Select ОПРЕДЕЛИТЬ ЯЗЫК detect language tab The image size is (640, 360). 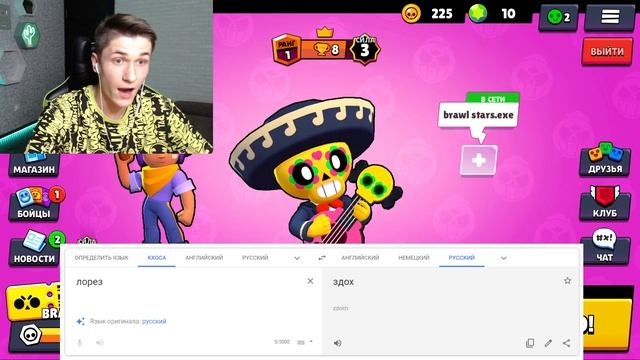101,258
